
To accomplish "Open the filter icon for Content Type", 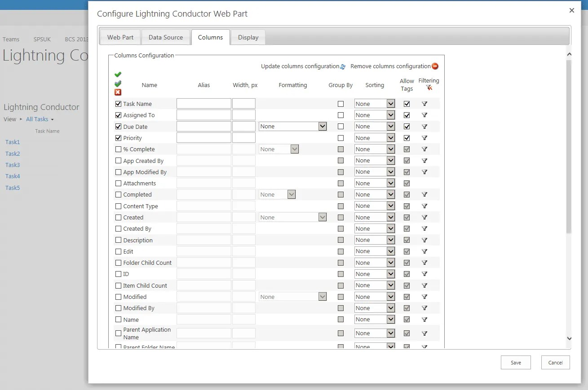I will 424,206.
